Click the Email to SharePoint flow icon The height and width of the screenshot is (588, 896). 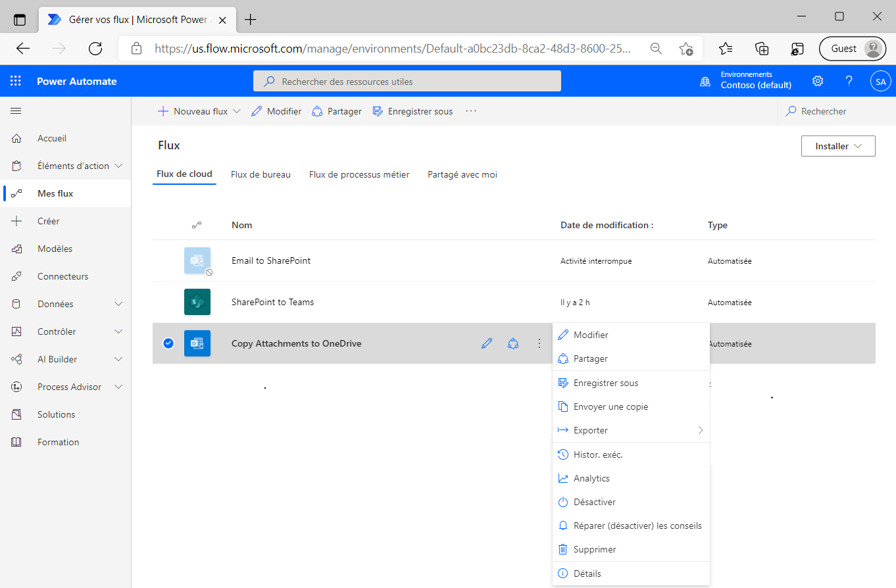click(197, 260)
